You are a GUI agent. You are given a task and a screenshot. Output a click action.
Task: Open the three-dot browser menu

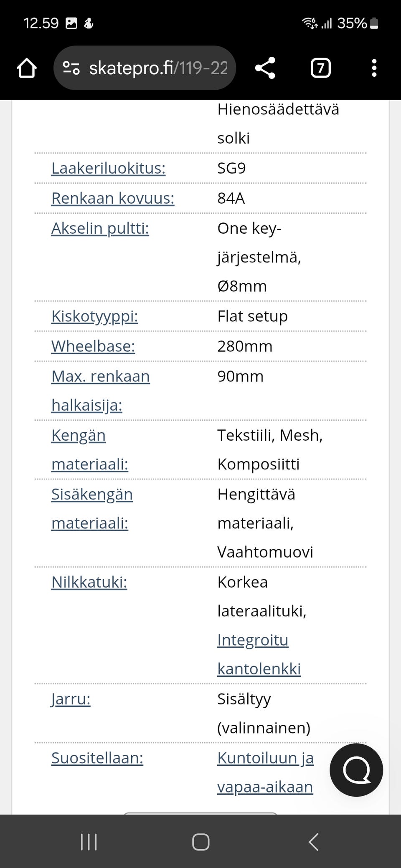(x=374, y=68)
